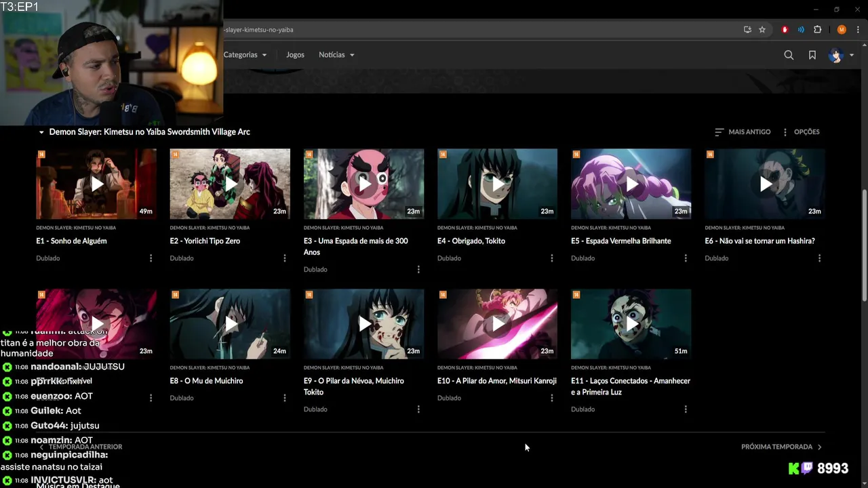Play episode E1 Sonho de Alguém thumbnail
Viewport: 868px width, 488px height.
96,184
